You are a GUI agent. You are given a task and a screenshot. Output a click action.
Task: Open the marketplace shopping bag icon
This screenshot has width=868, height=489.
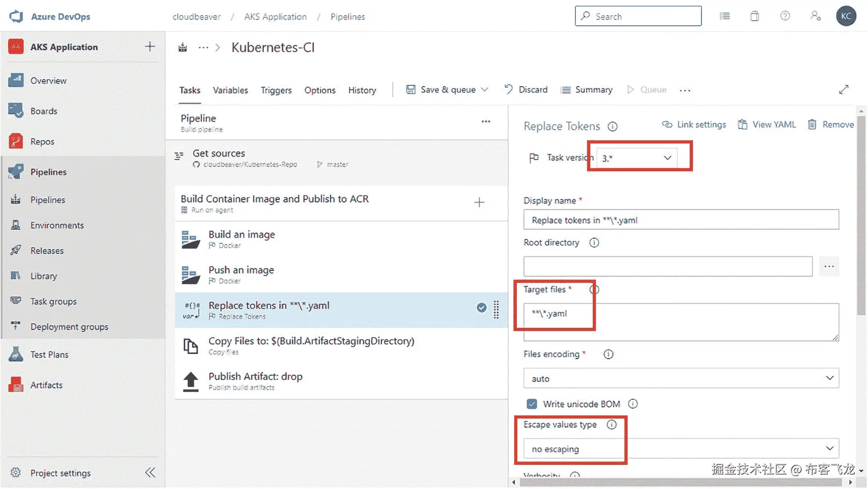coord(755,16)
